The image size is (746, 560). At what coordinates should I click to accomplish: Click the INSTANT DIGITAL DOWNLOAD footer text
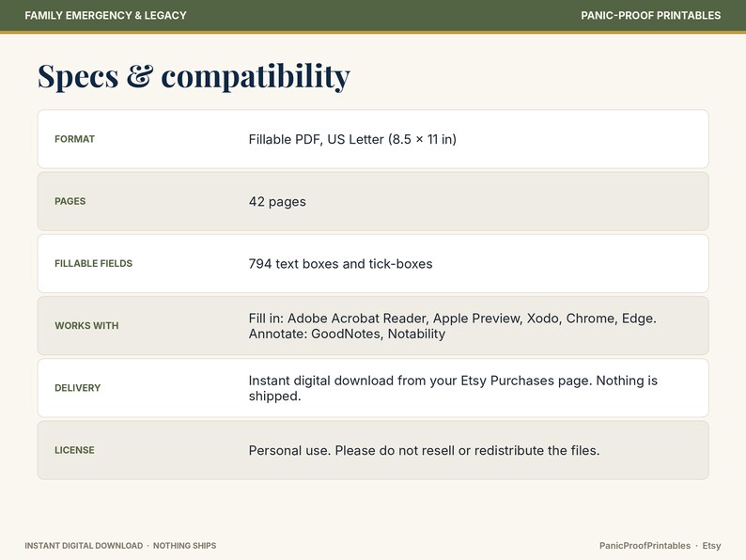click(84, 546)
